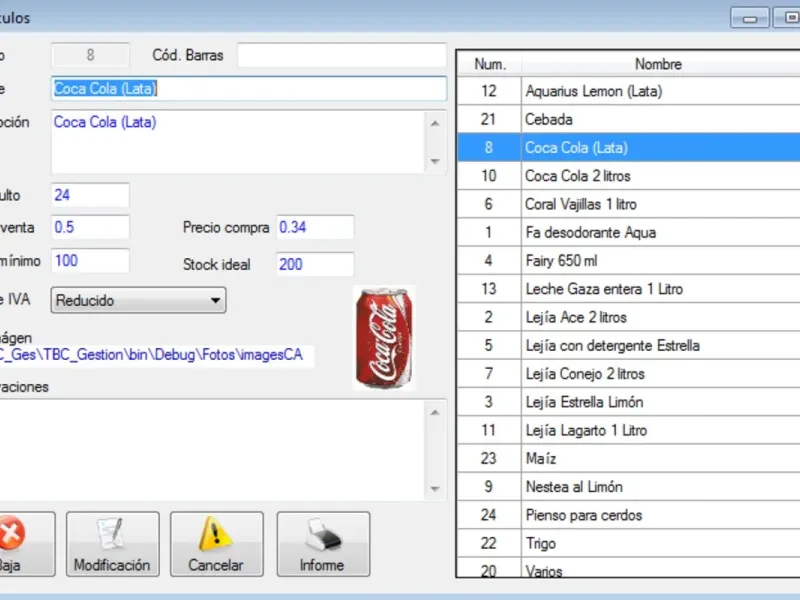
Task: Select the Lejía con detergente Estrella row
Action: 629,345
